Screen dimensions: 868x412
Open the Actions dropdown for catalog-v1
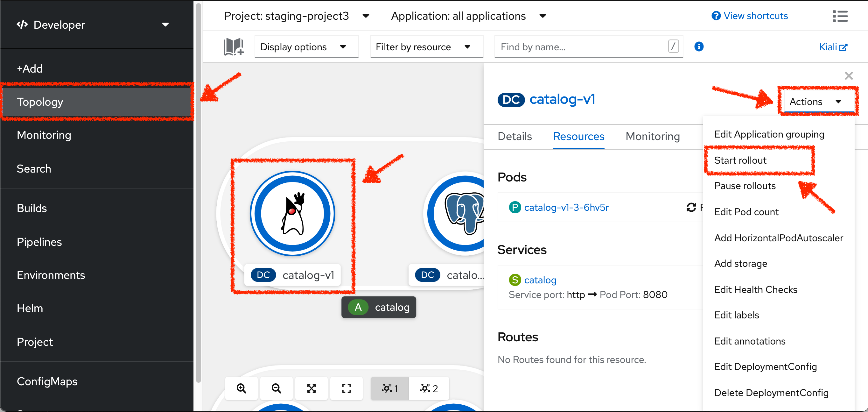[x=818, y=101]
